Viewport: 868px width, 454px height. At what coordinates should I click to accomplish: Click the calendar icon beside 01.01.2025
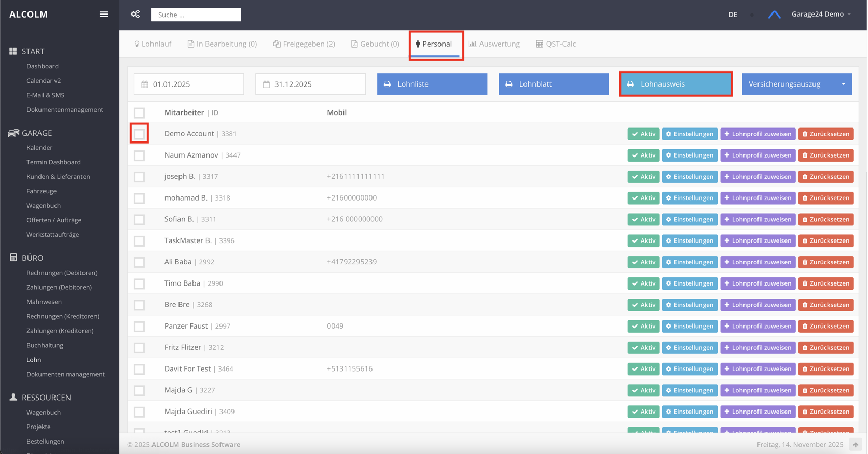(x=145, y=84)
